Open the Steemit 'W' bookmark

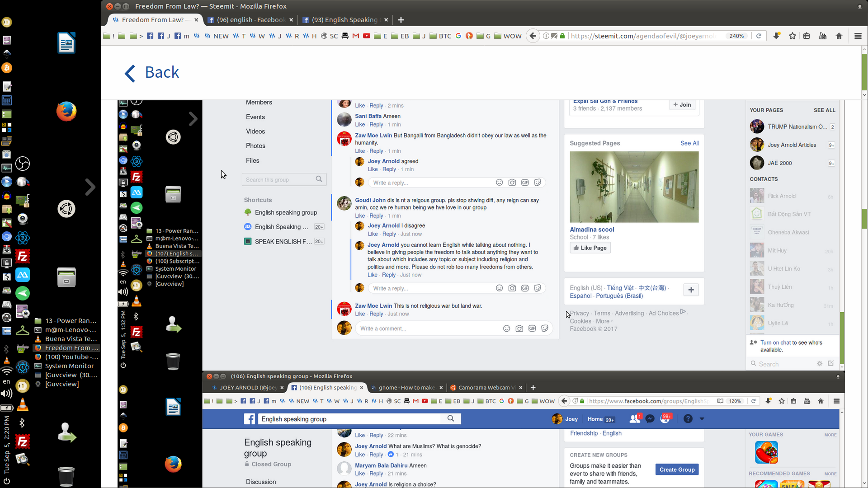257,36
